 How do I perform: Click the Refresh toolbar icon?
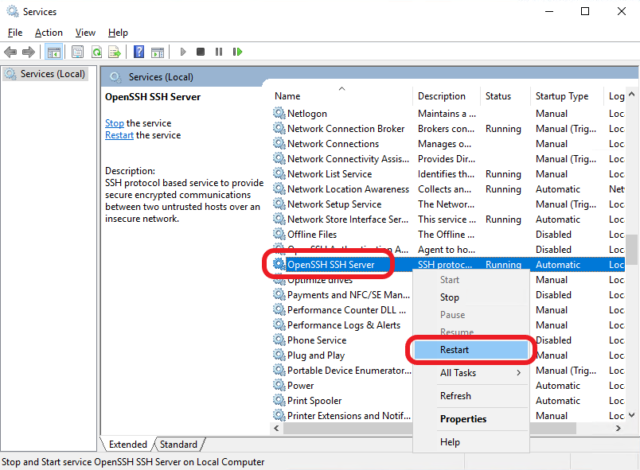pyautogui.click(x=96, y=52)
